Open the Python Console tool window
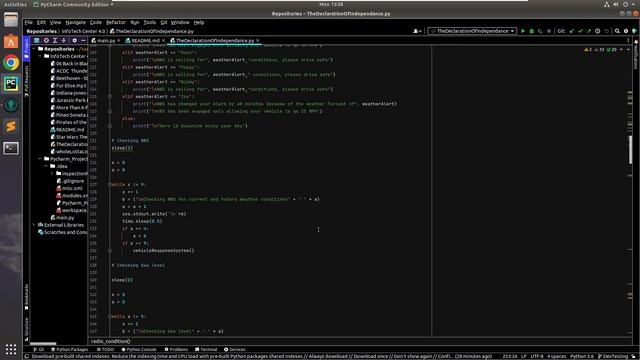The width and height of the screenshot is (640, 360). point(139,349)
